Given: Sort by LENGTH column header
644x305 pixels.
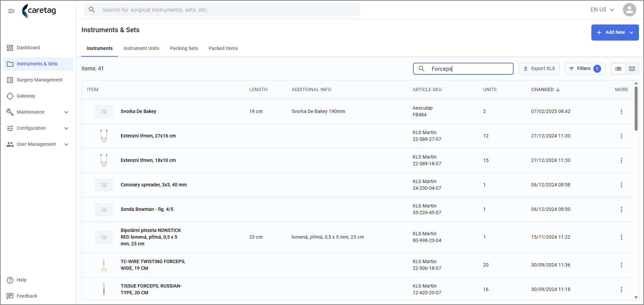Looking at the screenshot, I should click(258, 90).
